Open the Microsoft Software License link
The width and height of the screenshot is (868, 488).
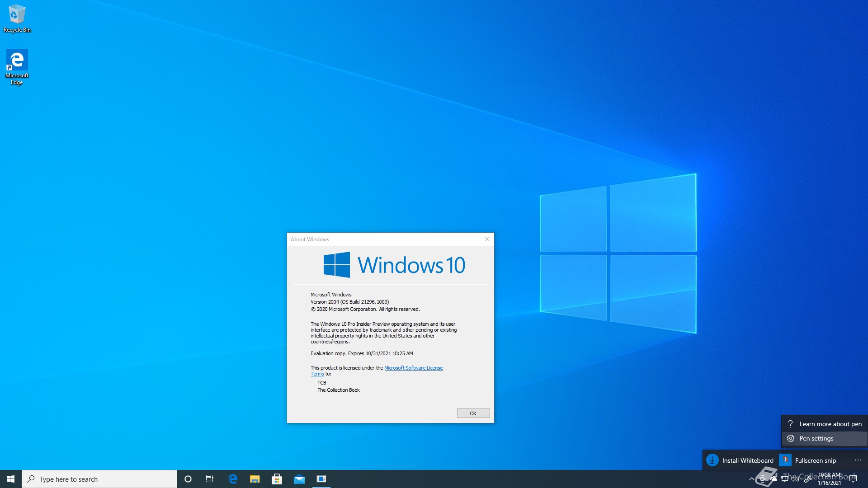[413, 368]
